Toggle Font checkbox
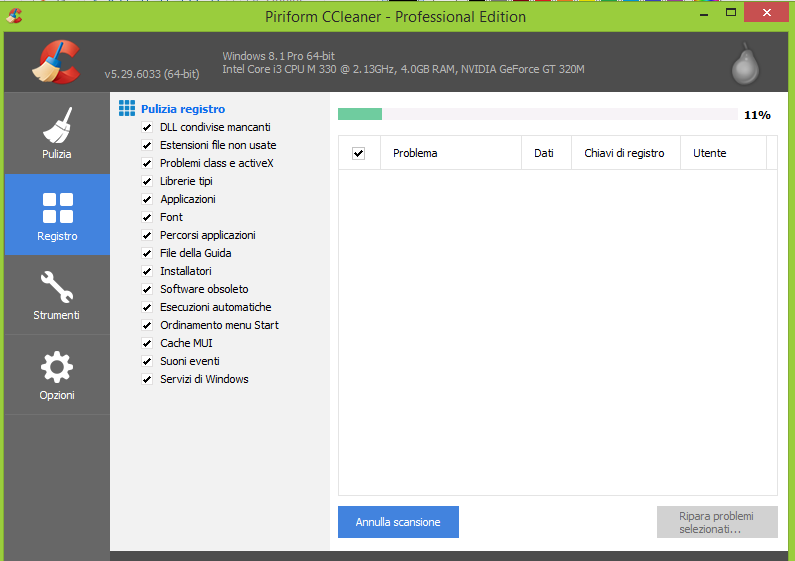 147,217
